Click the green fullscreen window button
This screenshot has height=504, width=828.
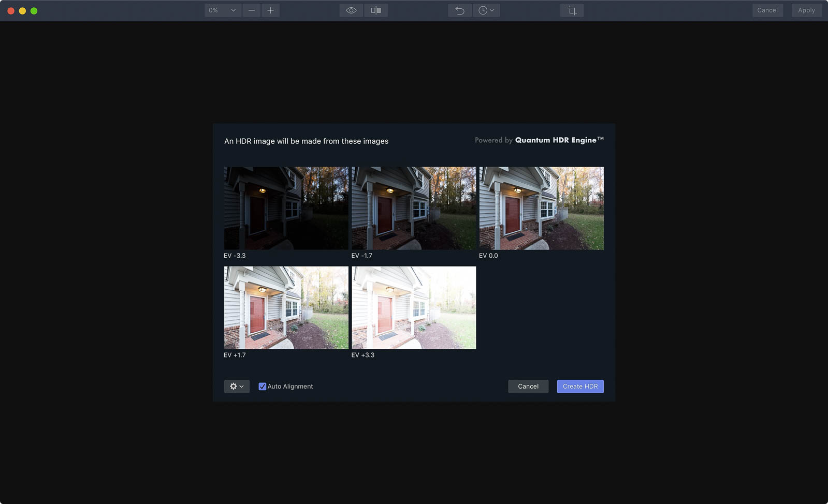pyautogui.click(x=34, y=11)
